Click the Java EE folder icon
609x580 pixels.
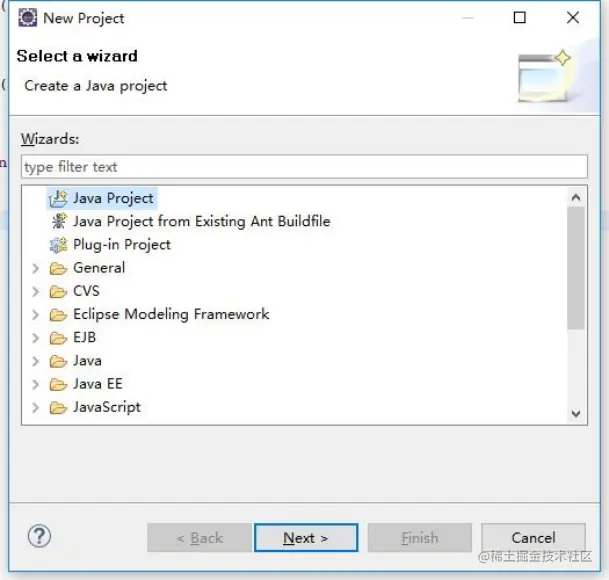tap(58, 384)
